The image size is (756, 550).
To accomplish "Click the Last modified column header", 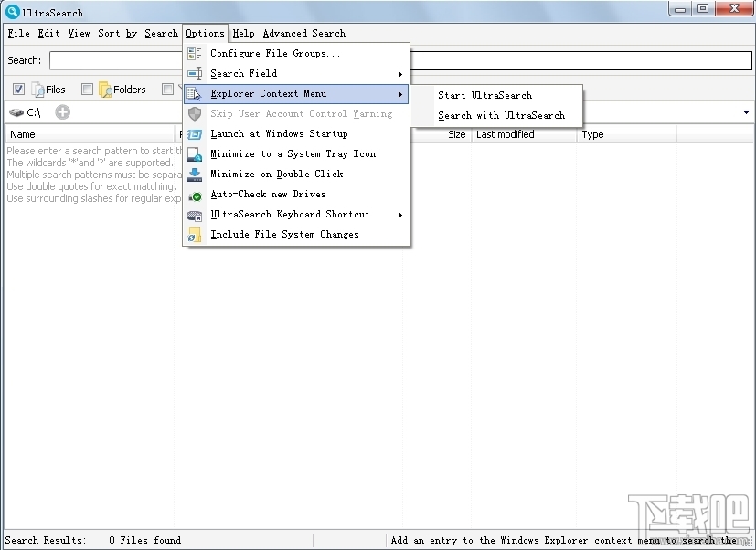I will tap(524, 134).
